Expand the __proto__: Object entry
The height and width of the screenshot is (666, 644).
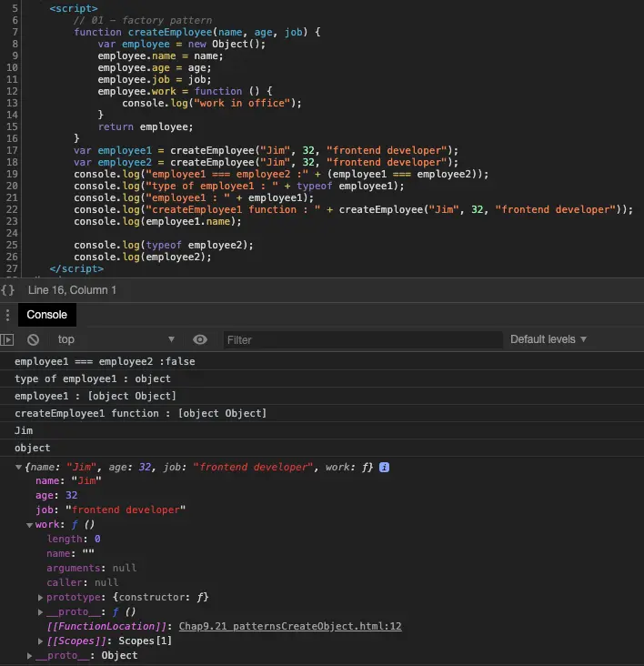pos(29,656)
